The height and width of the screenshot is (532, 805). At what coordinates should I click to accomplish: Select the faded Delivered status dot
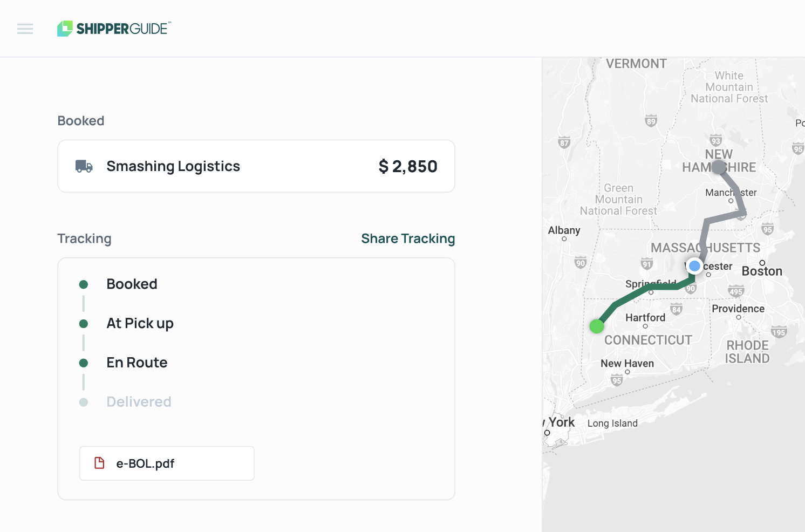84,402
